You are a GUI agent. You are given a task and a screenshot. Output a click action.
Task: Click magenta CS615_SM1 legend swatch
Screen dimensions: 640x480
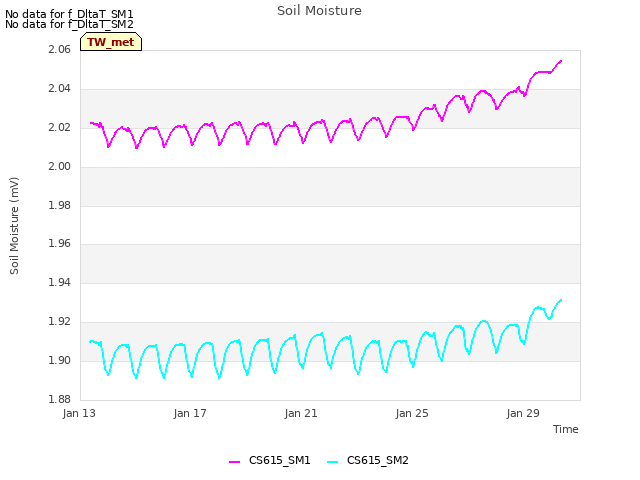pos(234,461)
